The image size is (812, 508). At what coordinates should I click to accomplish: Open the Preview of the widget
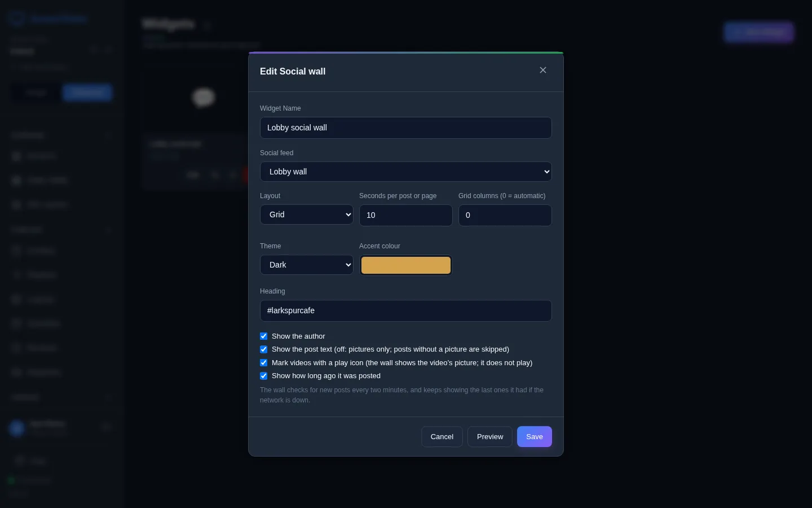(x=490, y=437)
